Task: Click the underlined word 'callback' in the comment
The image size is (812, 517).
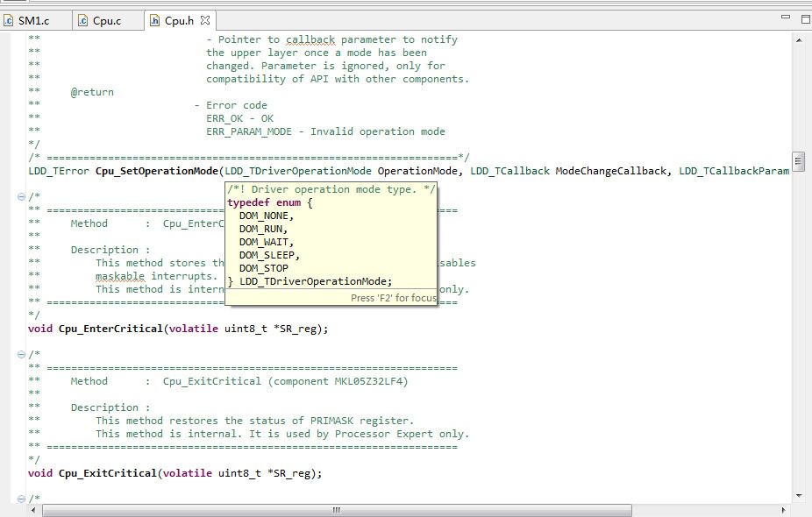Action: [310, 39]
